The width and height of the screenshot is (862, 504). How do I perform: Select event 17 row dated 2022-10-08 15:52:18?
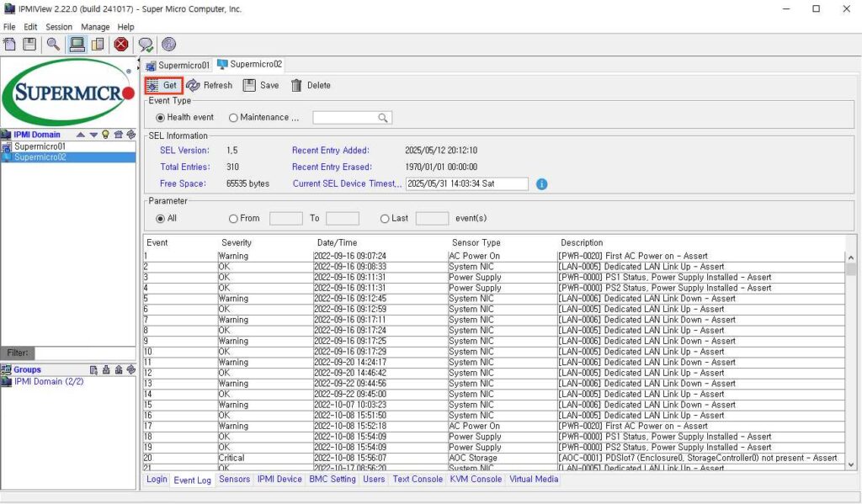[x=493, y=426]
